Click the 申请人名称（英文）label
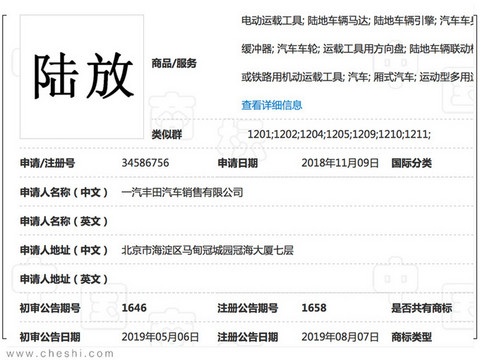Screen dimensions: 480x360 click(64, 221)
